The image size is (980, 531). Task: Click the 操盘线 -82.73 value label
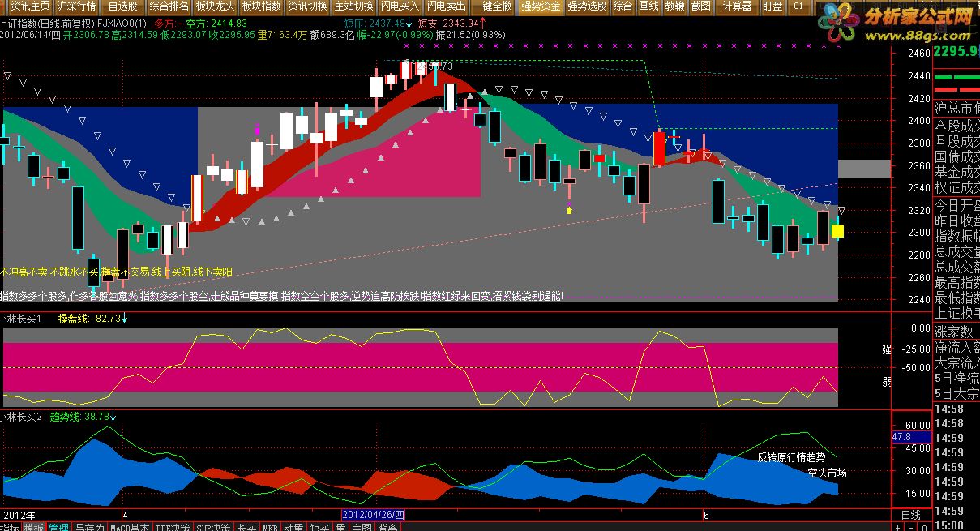point(88,319)
